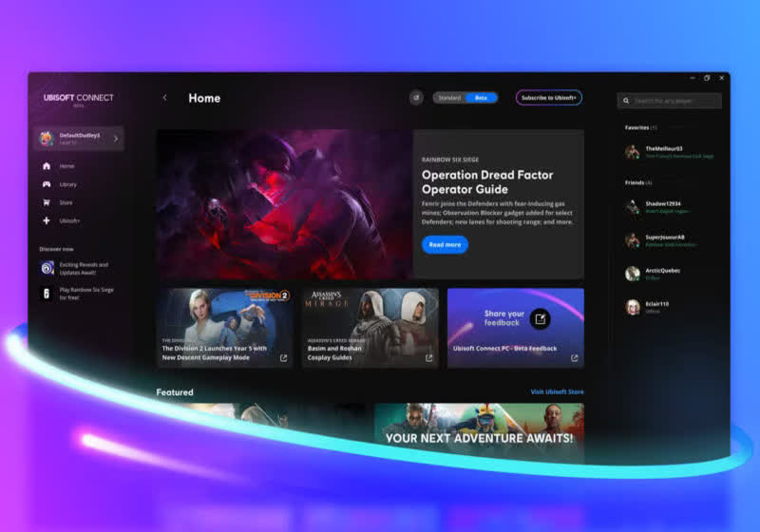Select the Beta toggle option

[481, 98]
